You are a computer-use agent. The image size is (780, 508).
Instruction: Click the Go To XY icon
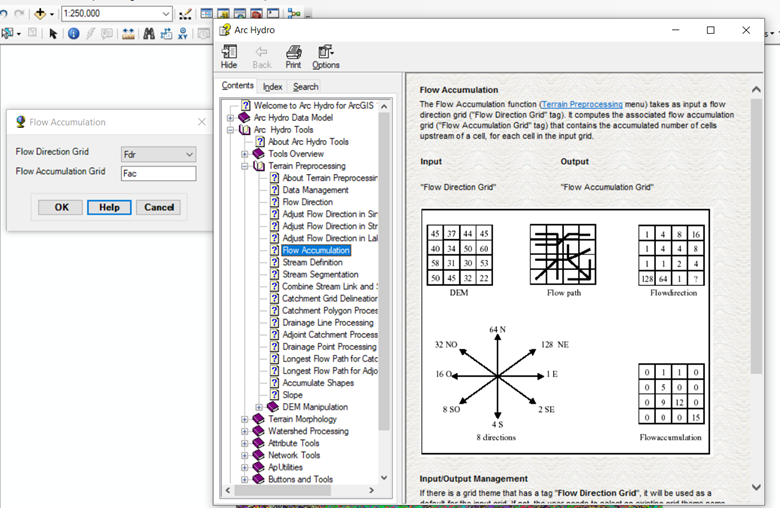pos(183,34)
